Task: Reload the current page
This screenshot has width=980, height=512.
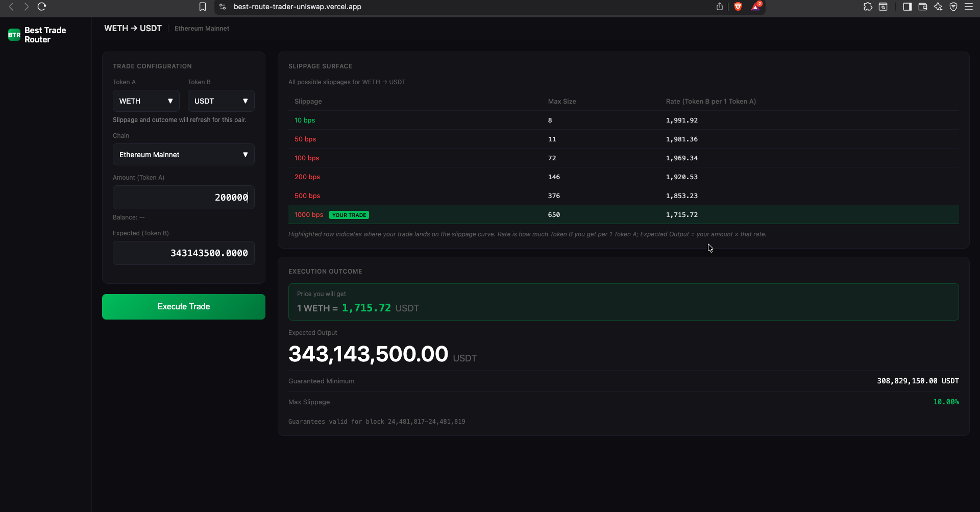Action: point(42,7)
